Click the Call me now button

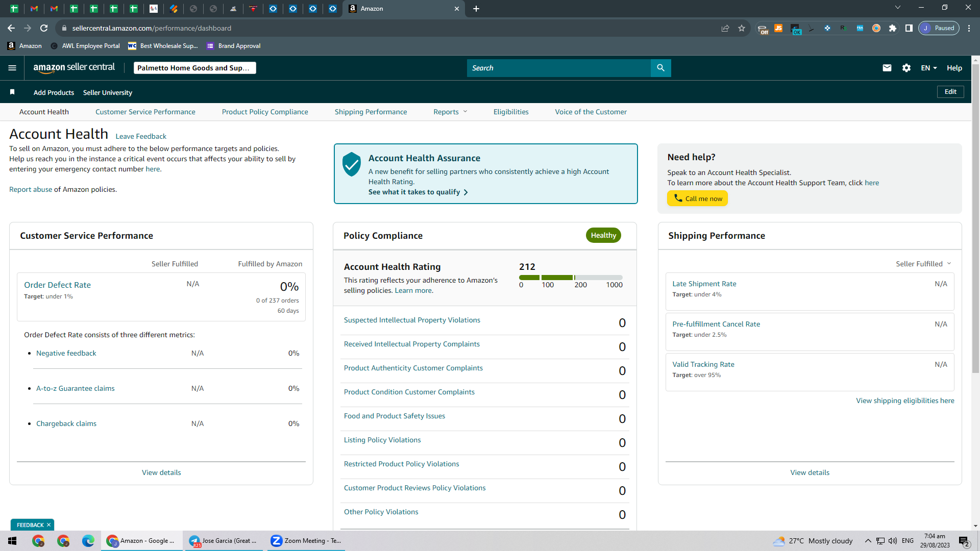coord(697,198)
